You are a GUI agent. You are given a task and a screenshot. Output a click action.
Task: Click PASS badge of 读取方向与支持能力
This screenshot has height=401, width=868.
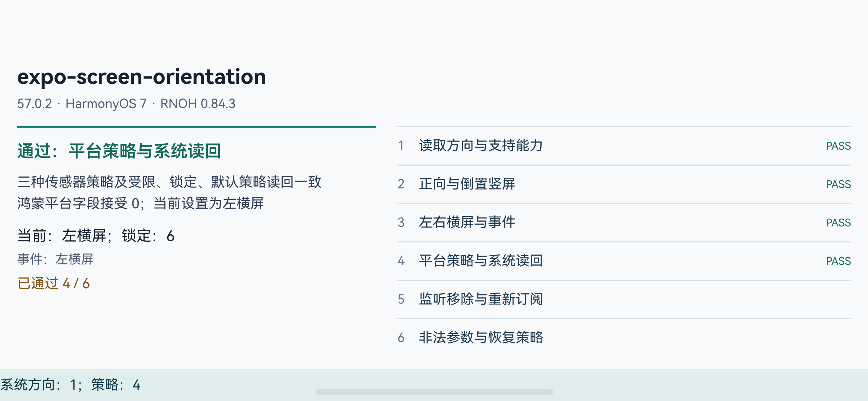pyautogui.click(x=838, y=146)
